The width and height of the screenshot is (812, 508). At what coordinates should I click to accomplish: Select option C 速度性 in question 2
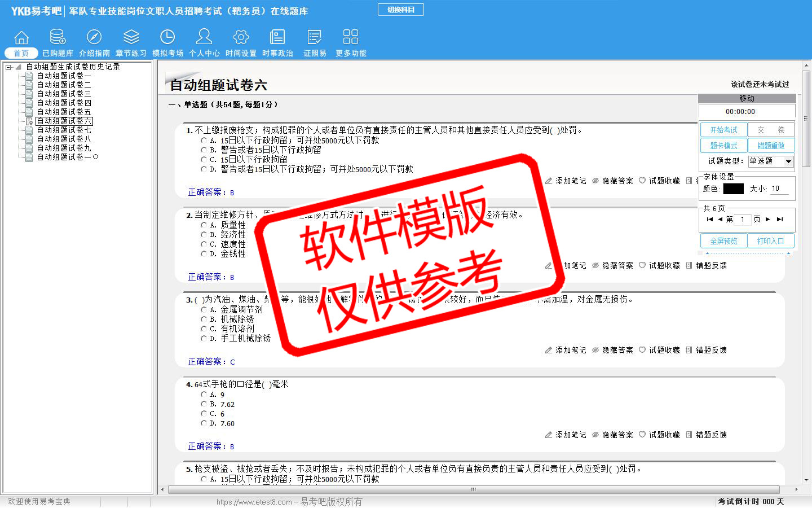(x=204, y=244)
